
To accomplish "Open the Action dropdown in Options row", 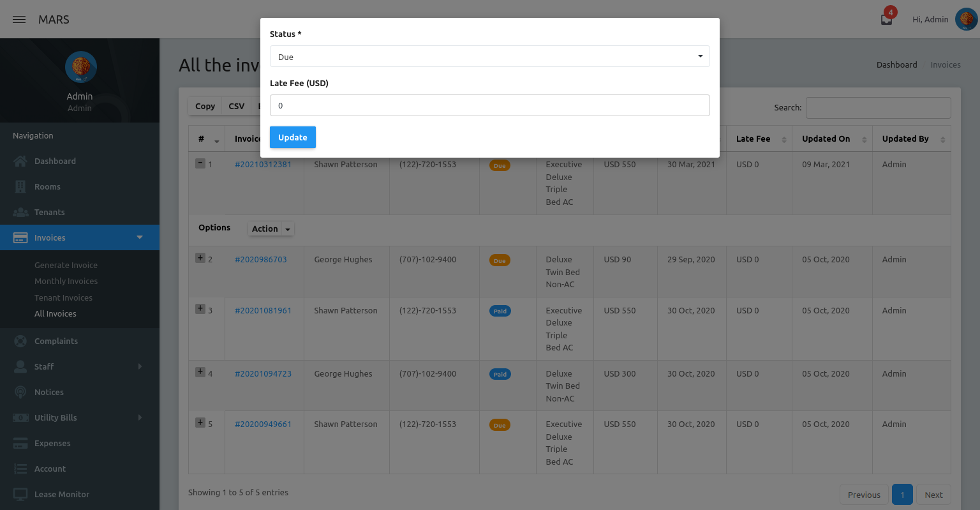I will point(271,229).
